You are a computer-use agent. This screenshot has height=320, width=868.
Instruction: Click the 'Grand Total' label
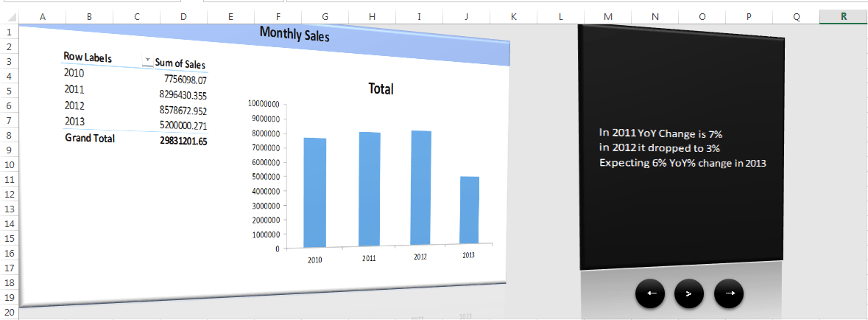(90, 138)
